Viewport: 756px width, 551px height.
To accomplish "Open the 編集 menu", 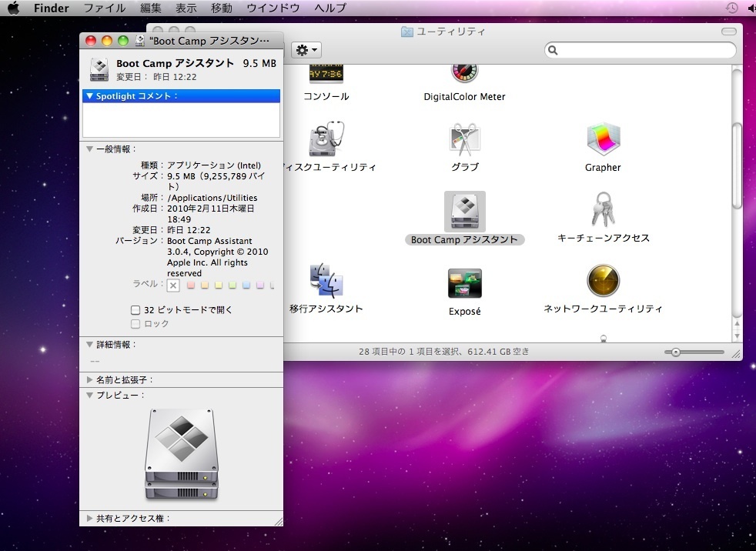I will (x=150, y=8).
